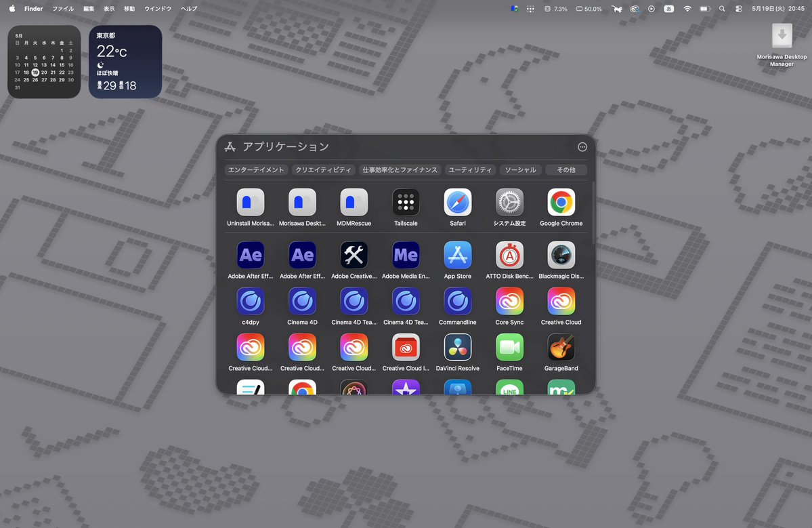Image resolution: width=812 pixels, height=528 pixels.
Task: Open the 表示 menu
Action: click(109, 9)
